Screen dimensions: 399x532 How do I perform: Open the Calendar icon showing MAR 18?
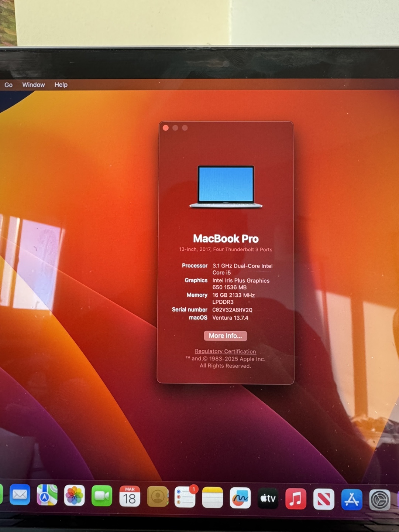pos(130,496)
